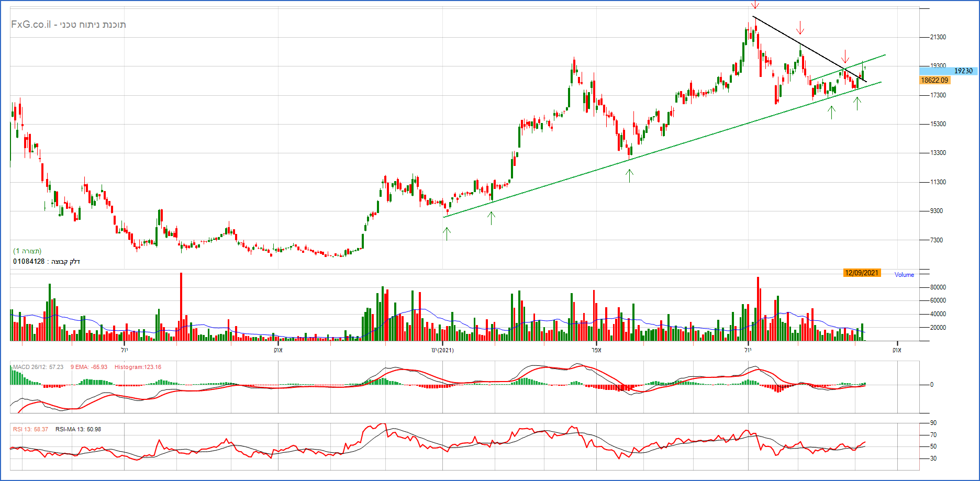Screen dimensions: 980x481
Task: Select the orange 12/09/2021 date marker
Action: pos(862,273)
